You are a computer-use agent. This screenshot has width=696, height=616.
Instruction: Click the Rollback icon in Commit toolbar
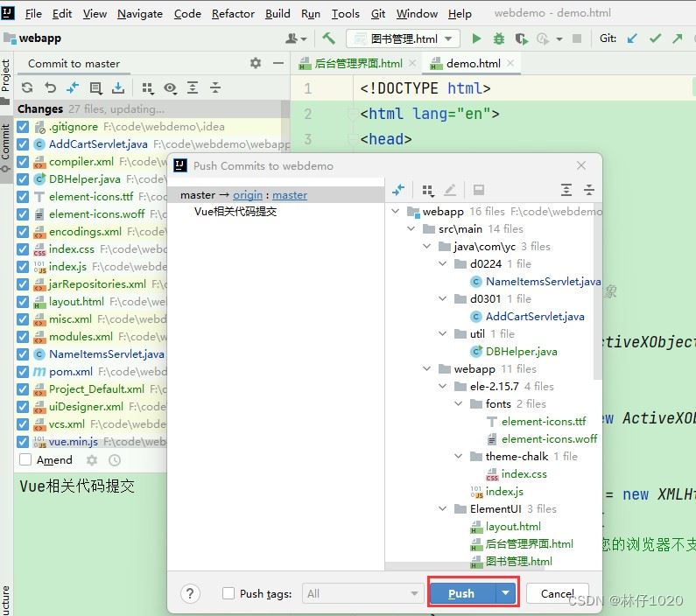point(50,87)
